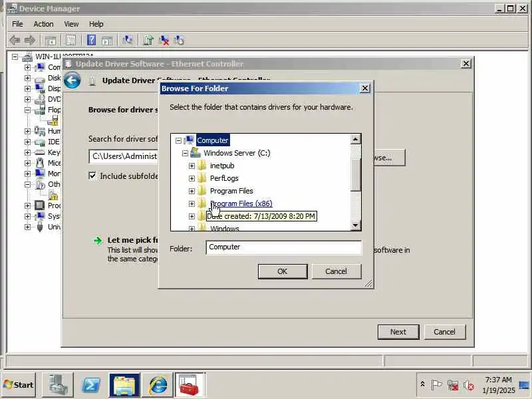532x399 pixels.
Task: Click the Show/Hide Console Tree toolbar icon
Action: tap(51, 41)
